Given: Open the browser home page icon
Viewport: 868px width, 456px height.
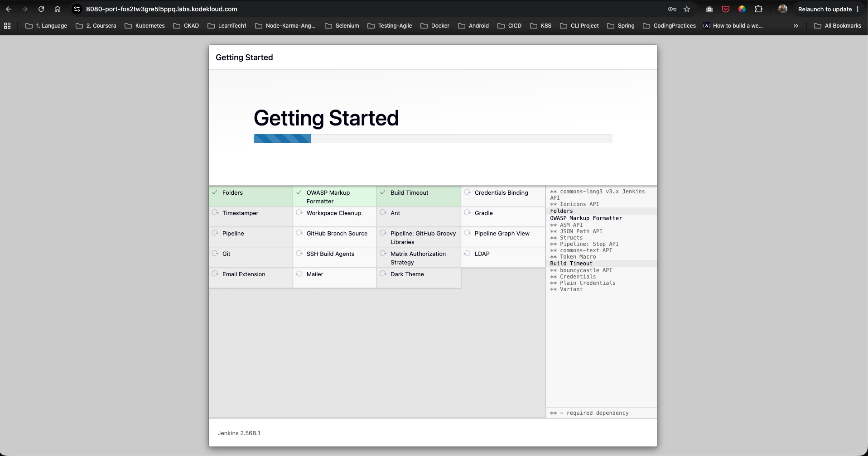Looking at the screenshot, I should (x=58, y=9).
